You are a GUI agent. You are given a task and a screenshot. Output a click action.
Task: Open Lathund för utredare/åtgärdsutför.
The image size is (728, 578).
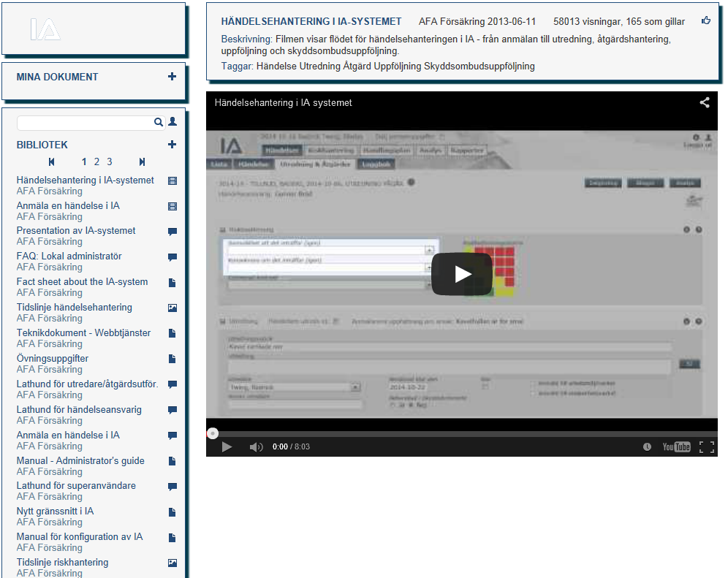click(87, 384)
